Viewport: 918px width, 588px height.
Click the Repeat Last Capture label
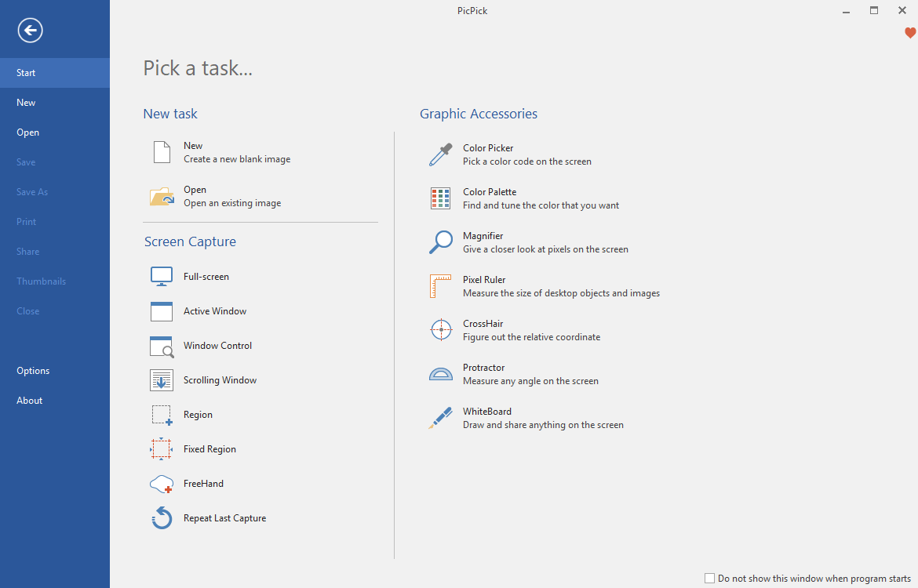[x=225, y=518]
